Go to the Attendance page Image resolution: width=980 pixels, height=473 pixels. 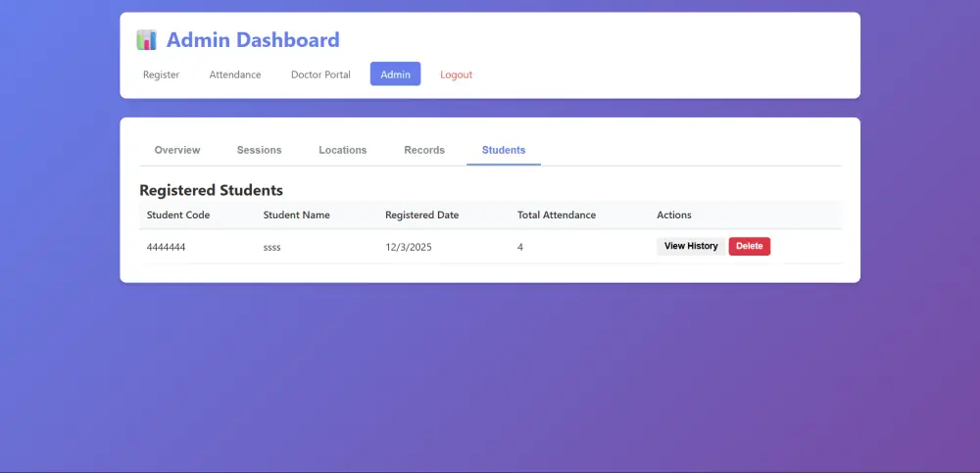point(235,74)
